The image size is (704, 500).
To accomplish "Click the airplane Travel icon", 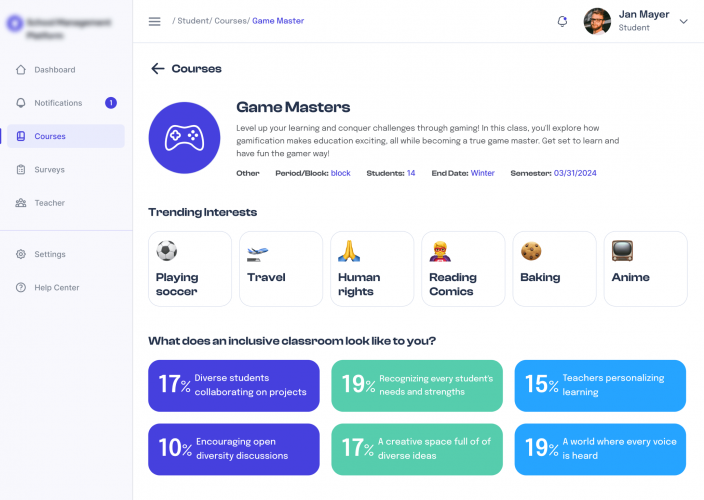I will [x=257, y=253].
